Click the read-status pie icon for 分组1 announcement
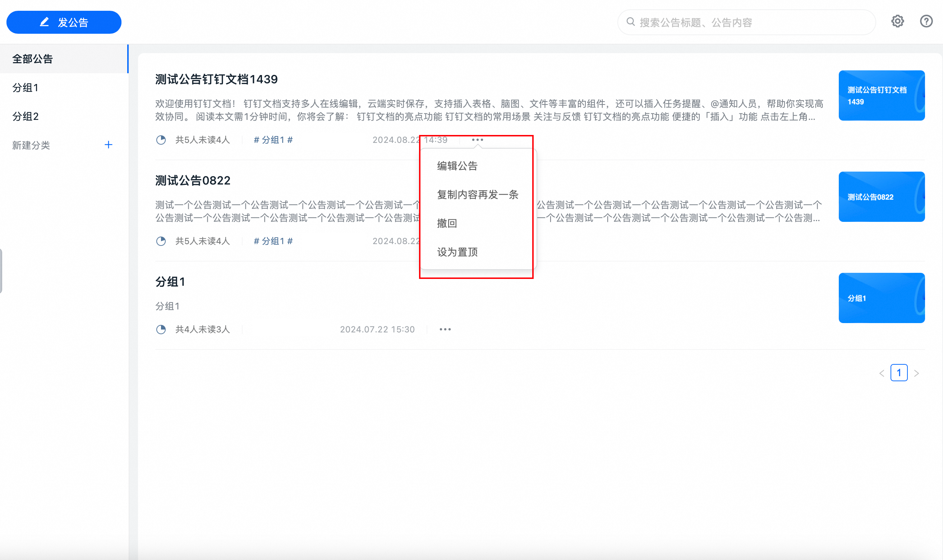Viewport: 943px width, 560px height. 161,330
